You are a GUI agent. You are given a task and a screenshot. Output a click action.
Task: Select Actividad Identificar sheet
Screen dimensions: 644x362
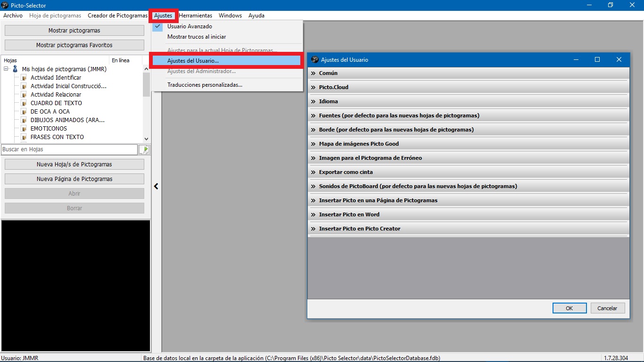[56, 77]
